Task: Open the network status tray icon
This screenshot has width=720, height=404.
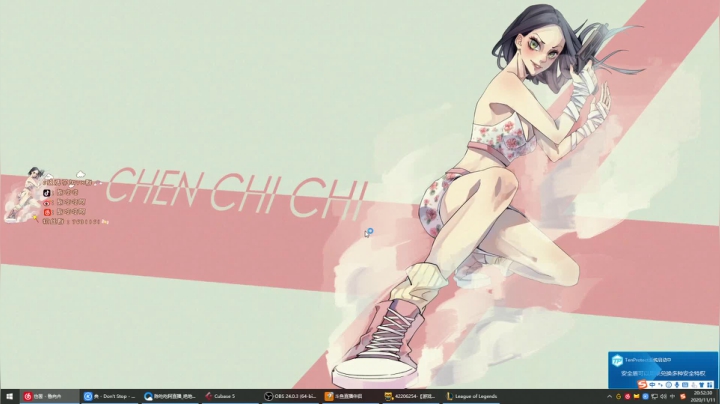Action: 654,397
